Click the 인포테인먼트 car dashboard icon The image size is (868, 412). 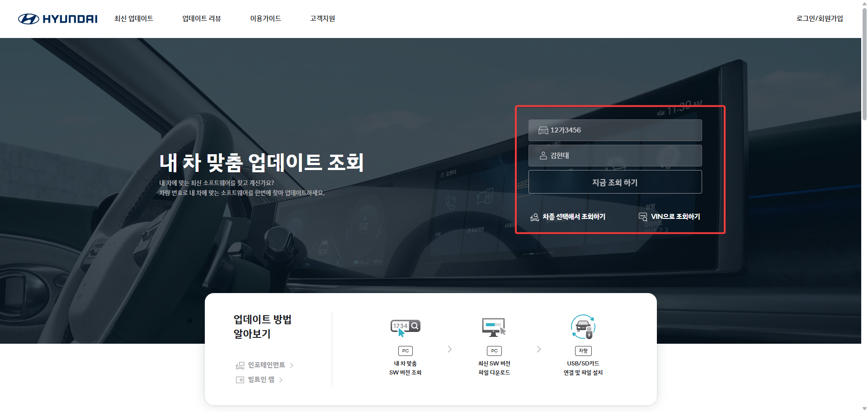240,365
